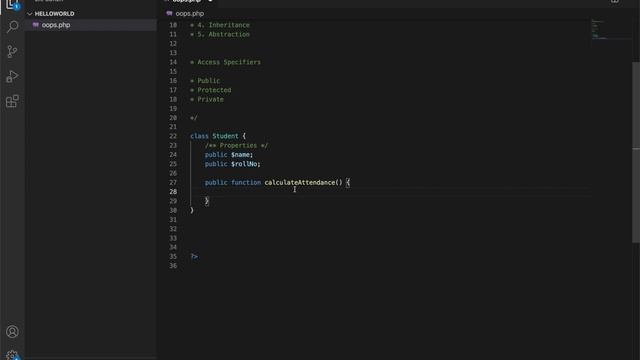Click the closing '?>' PHP tag
The image size is (640, 360).
pos(194,256)
